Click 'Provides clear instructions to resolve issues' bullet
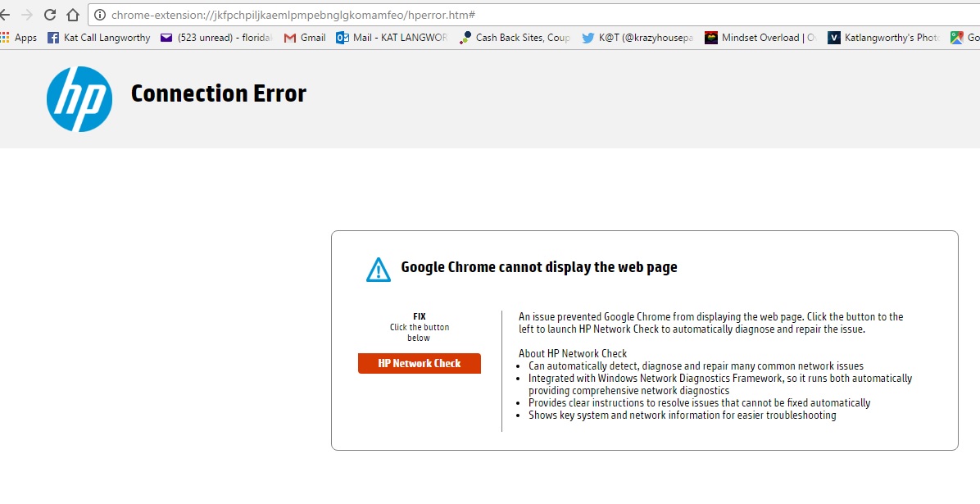This screenshot has width=980, height=504. tap(700, 402)
